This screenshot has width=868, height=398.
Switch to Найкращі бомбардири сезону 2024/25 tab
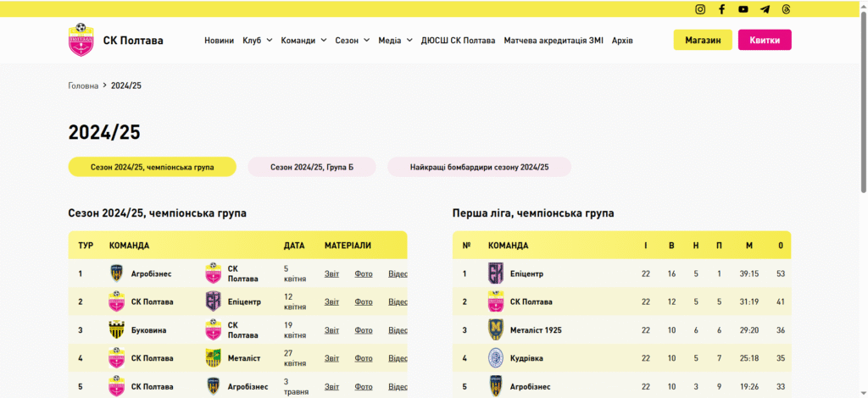pyautogui.click(x=480, y=167)
